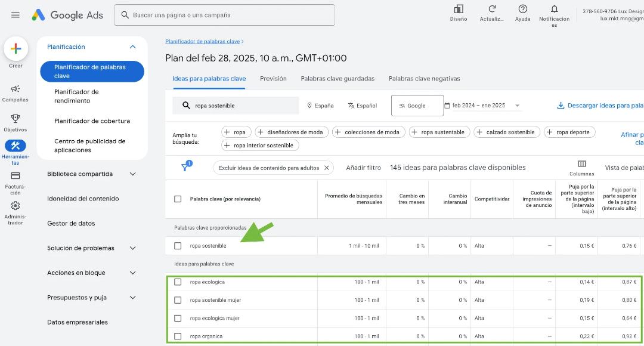Add 'ropa' suggestion chip
This screenshot has width=644, height=346.
pyautogui.click(x=236, y=132)
